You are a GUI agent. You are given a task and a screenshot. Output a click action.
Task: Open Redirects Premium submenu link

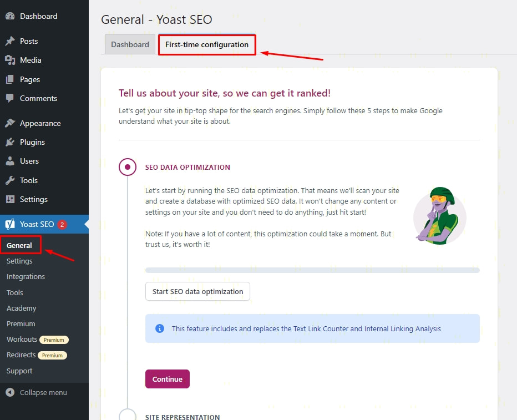tap(21, 355)
